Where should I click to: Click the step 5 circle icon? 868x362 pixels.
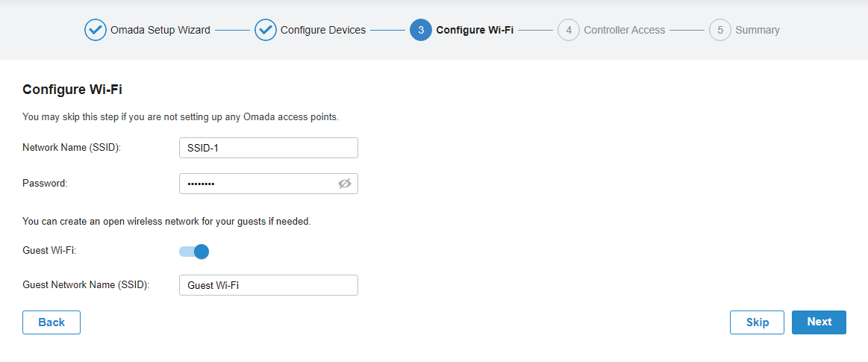(x=720, y=31)
